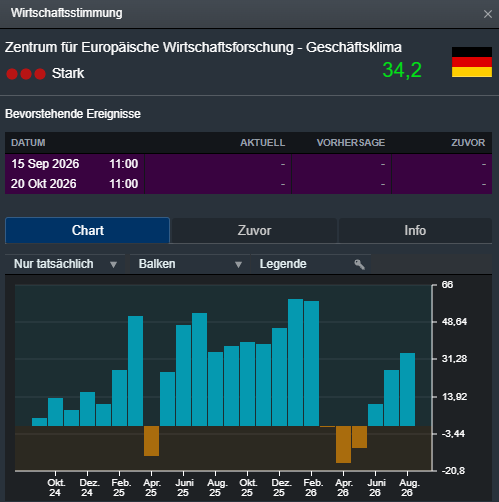
Task: Click the legend key icon
Action: [359, 264]
